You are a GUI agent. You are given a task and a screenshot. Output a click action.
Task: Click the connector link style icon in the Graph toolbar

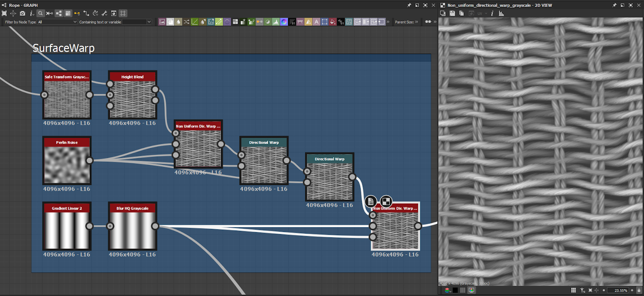coord(86,13)
